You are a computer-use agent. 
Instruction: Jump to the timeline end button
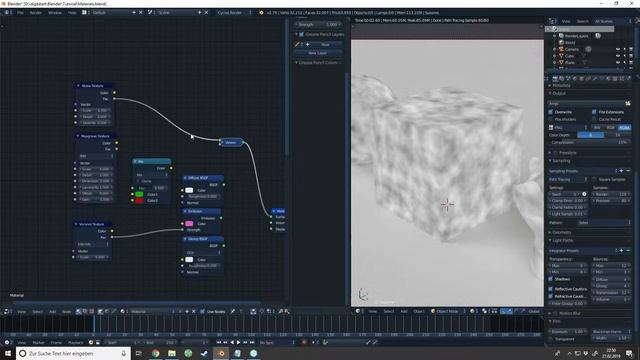252,342
